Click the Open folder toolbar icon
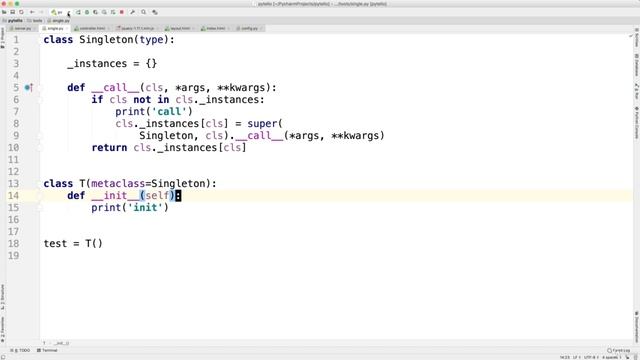640x360 pixels. [4, 12]
